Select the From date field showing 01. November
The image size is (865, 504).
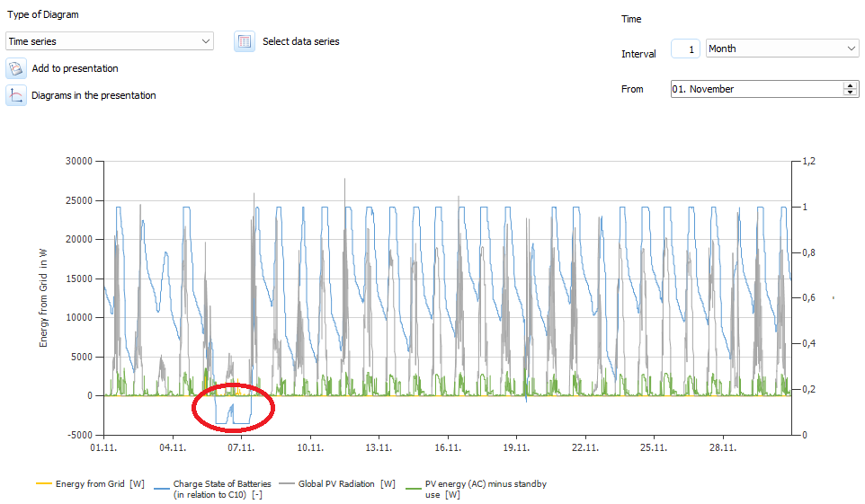[755, 89]
